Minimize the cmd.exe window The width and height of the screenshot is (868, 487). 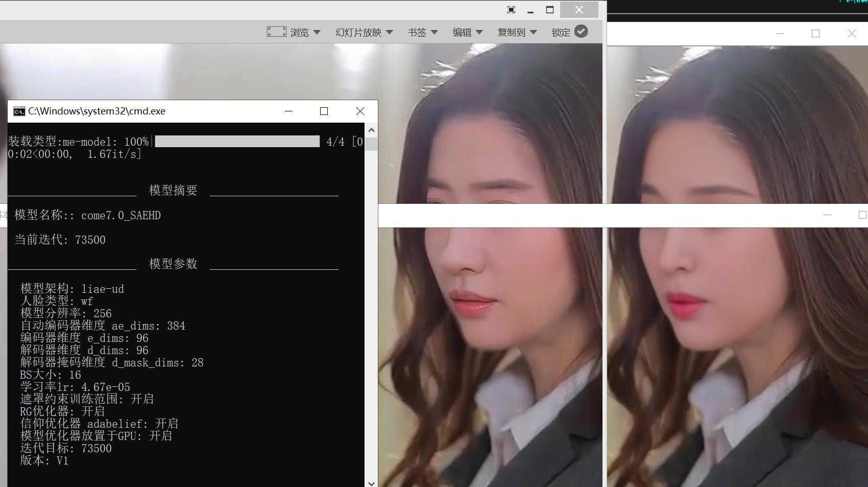pyautogui.click(x=288, y=111)
